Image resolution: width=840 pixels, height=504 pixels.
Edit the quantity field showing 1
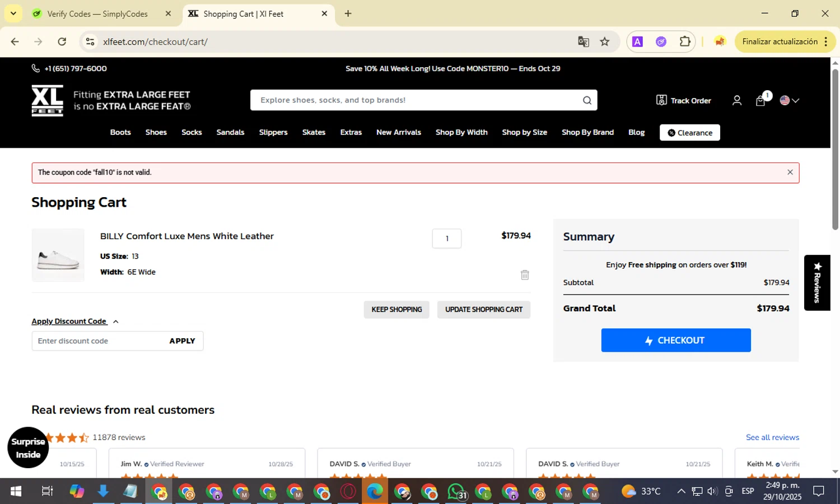tap(447, 239)
